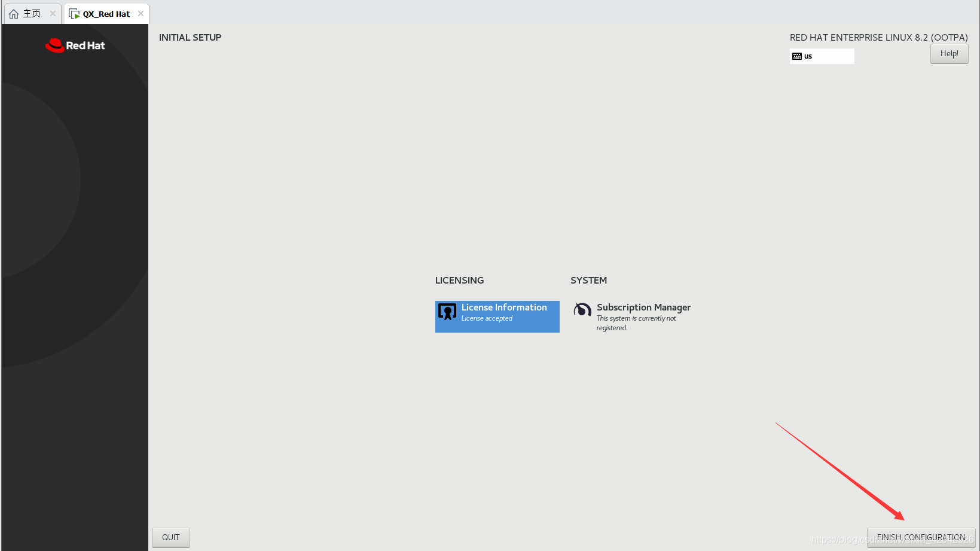This screenshot has height=551, width=980.
Task: Select the QX_Red Hat tab
Action: (x=106, y=14)
